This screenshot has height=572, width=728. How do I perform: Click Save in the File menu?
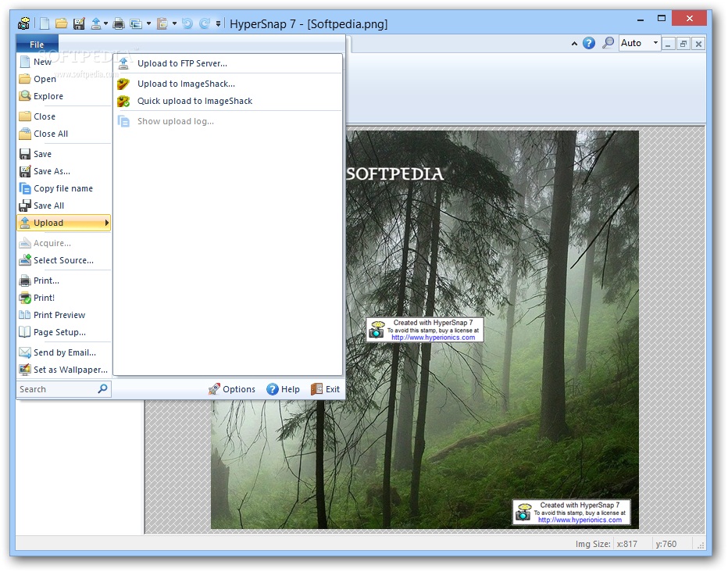64,154
